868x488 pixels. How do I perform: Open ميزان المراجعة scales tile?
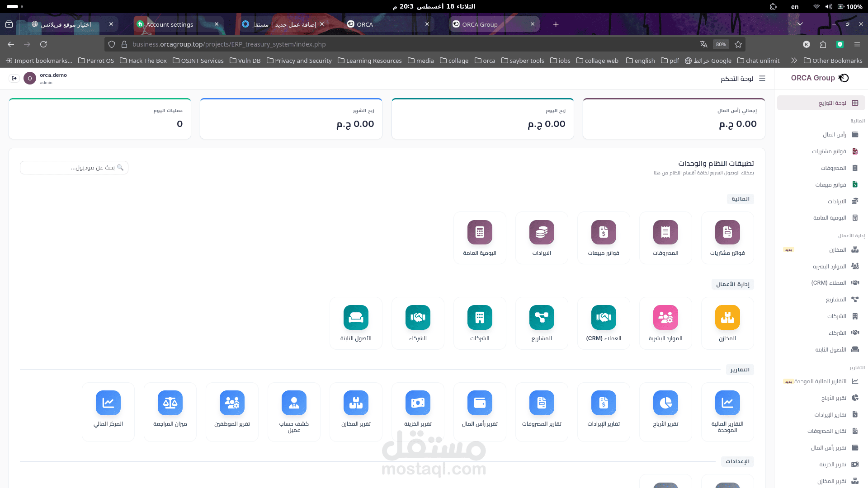[170, 412]
